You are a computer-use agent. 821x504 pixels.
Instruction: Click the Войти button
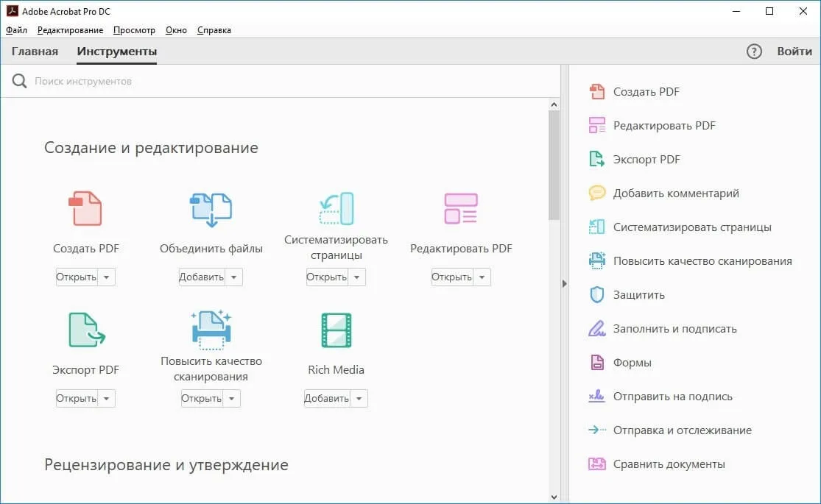pyautogui.click(x=794, y=51)
